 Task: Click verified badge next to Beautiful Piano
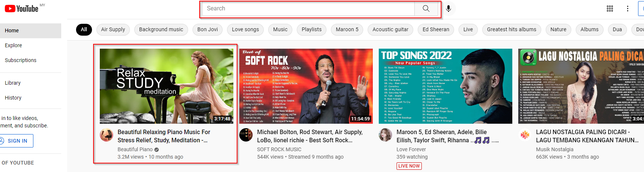157,150
